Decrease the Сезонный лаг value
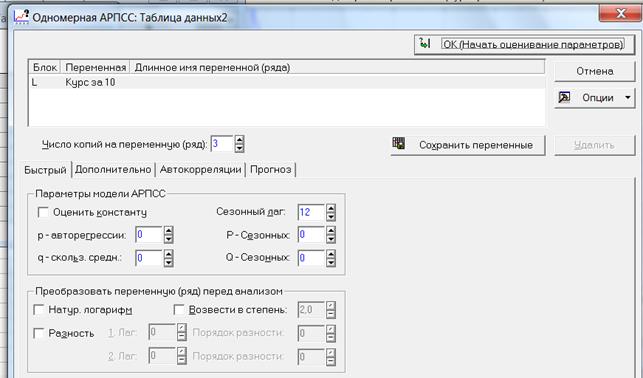Image resolution: width=643 pixels, height=378 pixels. point(331,216)
